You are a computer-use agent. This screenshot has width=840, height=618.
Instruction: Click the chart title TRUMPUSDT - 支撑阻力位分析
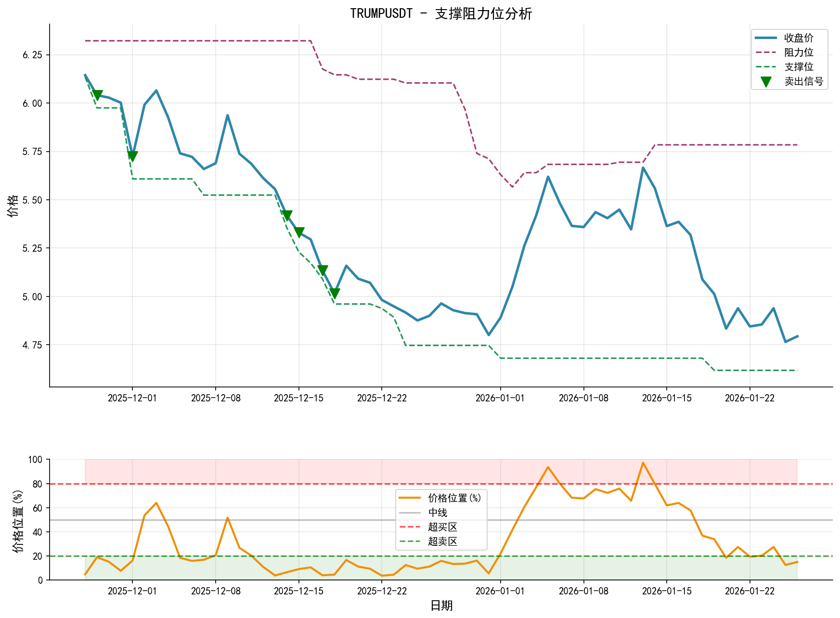pos(441,13)
